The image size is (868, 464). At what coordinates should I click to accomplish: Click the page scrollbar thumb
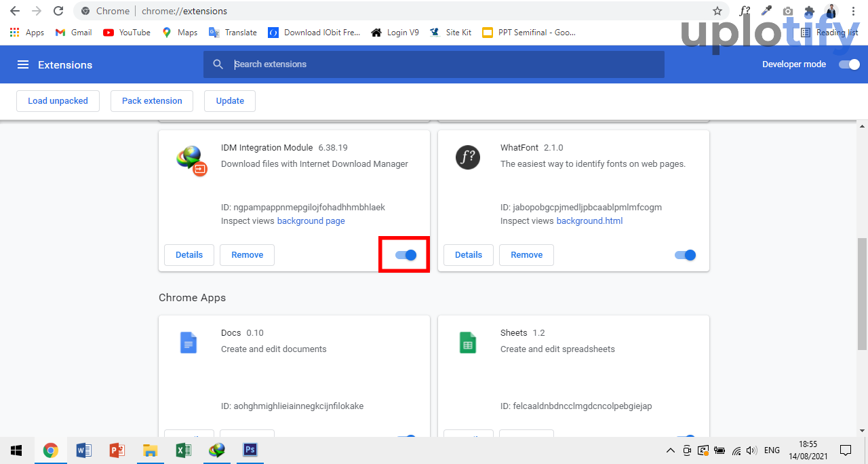pos(862,294)
